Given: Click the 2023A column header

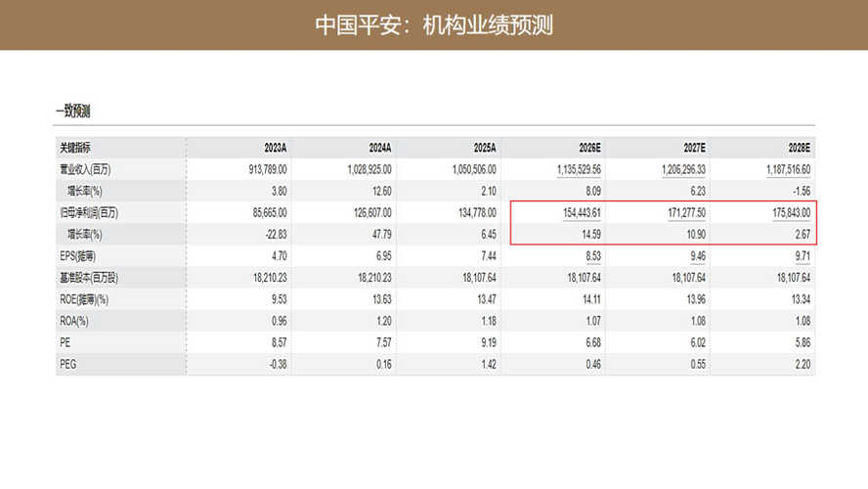Looking at the screenshot, I should (x=275, y=148).
